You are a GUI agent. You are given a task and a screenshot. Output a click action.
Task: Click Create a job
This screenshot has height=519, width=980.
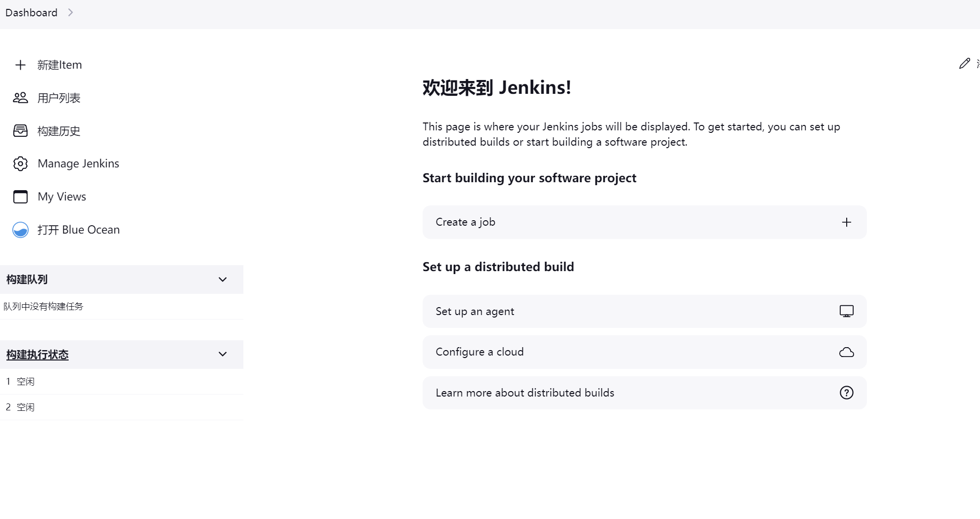(x=644, y=222)
